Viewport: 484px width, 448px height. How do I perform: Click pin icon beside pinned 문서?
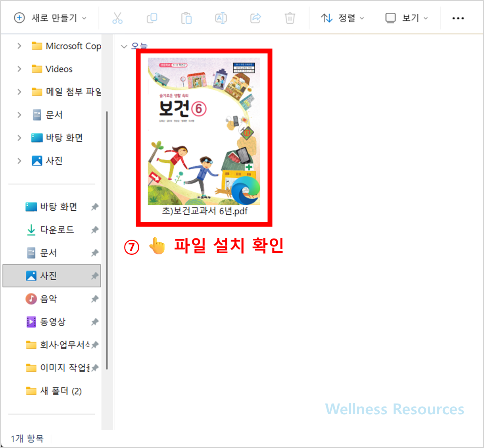95,253
